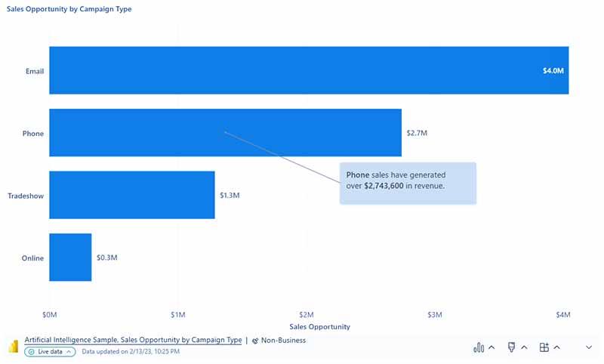The image size is (604, 364).
Task: Select the Tradeshow bar
Action: [132, 195]
